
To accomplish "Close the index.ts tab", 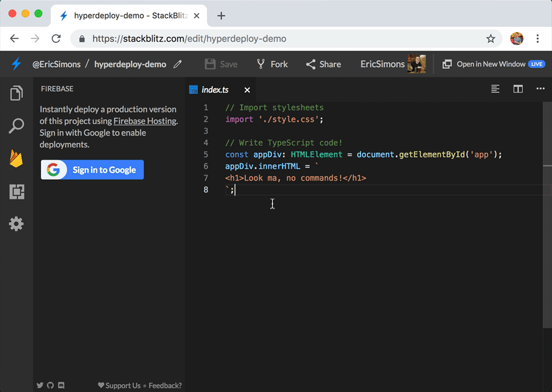I will pyautogui.click(x=247, y=90).
